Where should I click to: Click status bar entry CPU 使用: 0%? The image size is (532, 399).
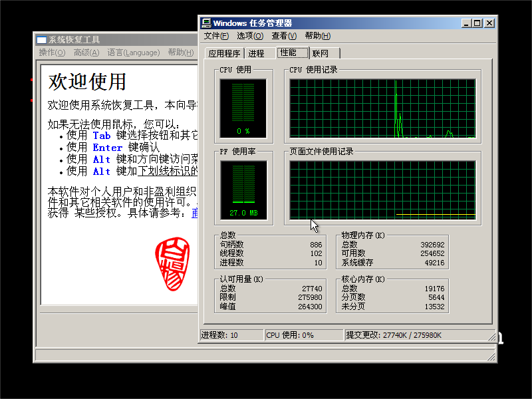click(x=304, y=335)
